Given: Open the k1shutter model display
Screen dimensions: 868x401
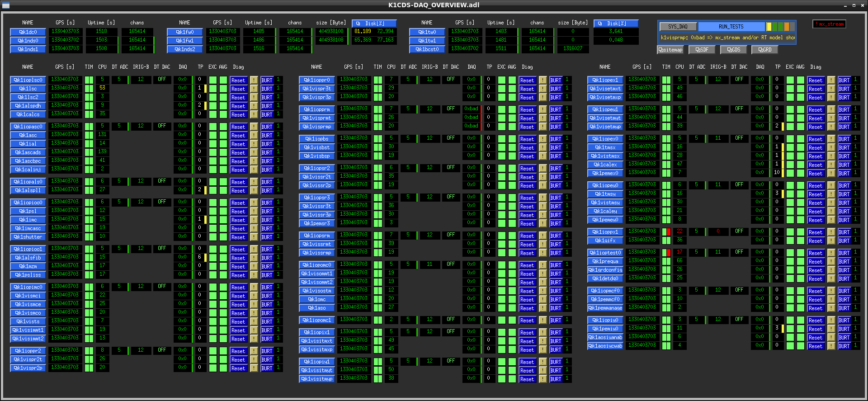Looking at the screenshot, I should (x=28, y=237).
